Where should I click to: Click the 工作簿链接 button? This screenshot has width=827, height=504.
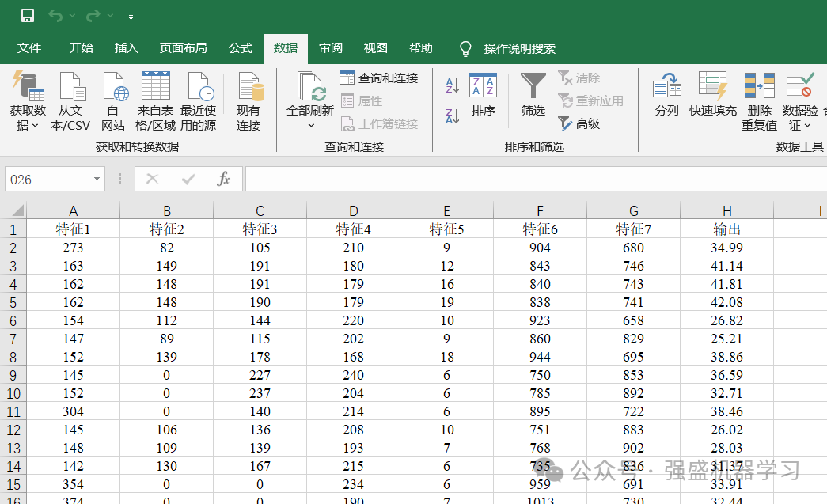(x=380, y=124)
